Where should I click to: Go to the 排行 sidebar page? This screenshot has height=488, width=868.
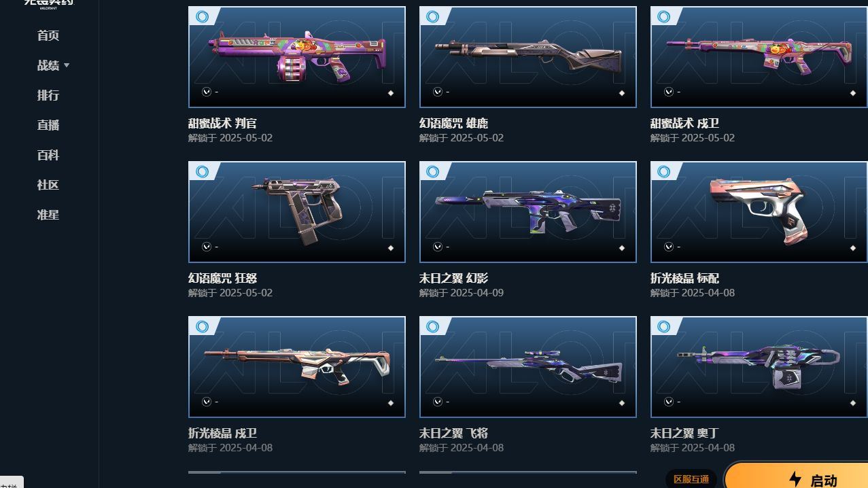pyautogui.click(x=48, y=95)
